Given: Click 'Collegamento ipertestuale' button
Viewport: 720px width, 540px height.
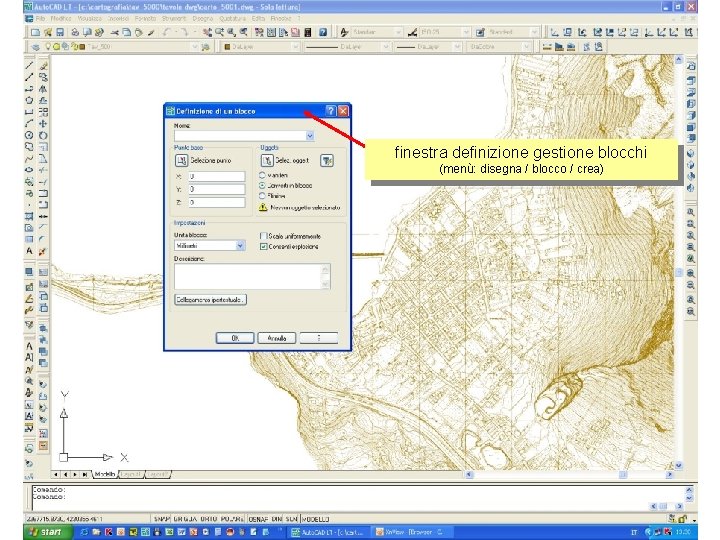Looking at the screenshot, I should coord(210,300).
